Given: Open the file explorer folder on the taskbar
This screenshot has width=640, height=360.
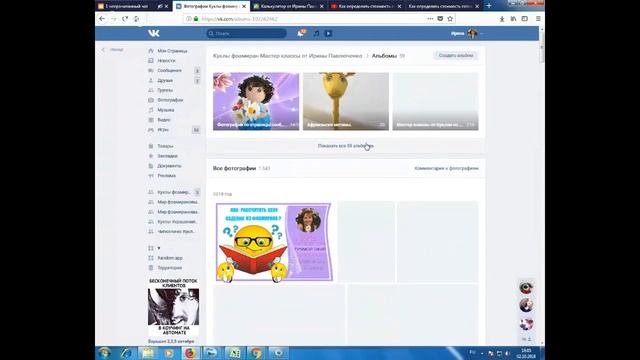Looking at the screenshot, I should 148,353.
